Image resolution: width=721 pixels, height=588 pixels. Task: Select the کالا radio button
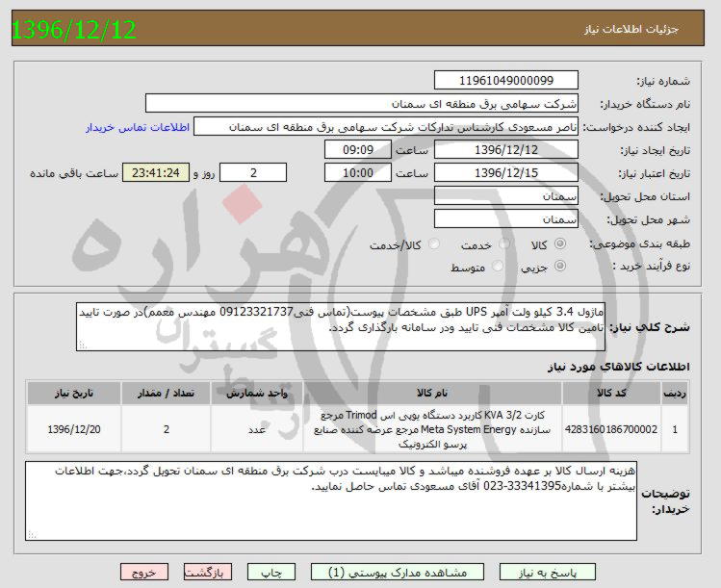[x=560, y=243]
